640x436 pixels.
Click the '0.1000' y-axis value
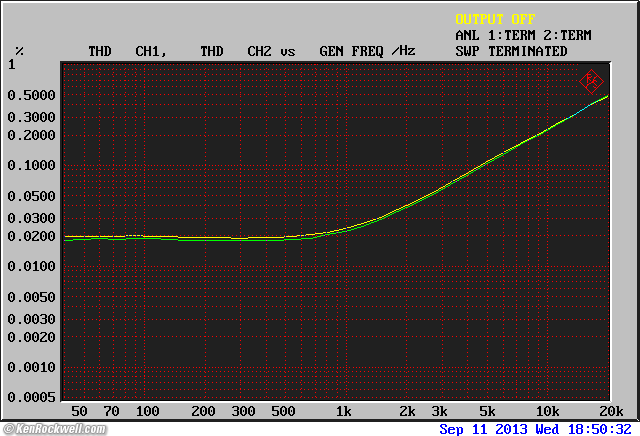[x=31, y=165]
